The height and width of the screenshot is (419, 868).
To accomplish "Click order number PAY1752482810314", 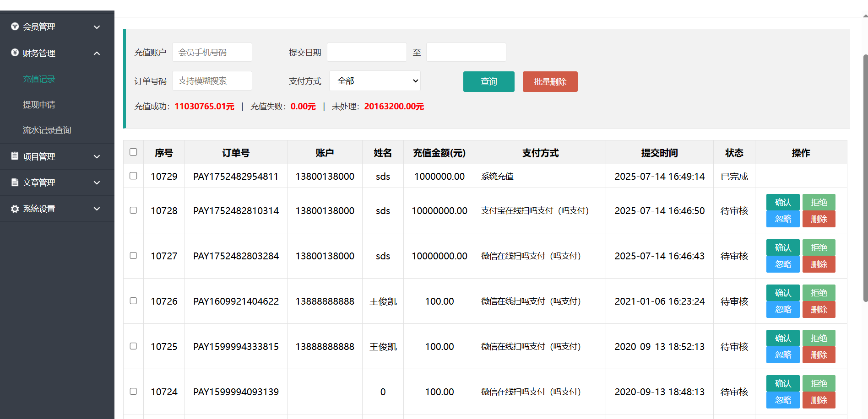I will point(236,211).
